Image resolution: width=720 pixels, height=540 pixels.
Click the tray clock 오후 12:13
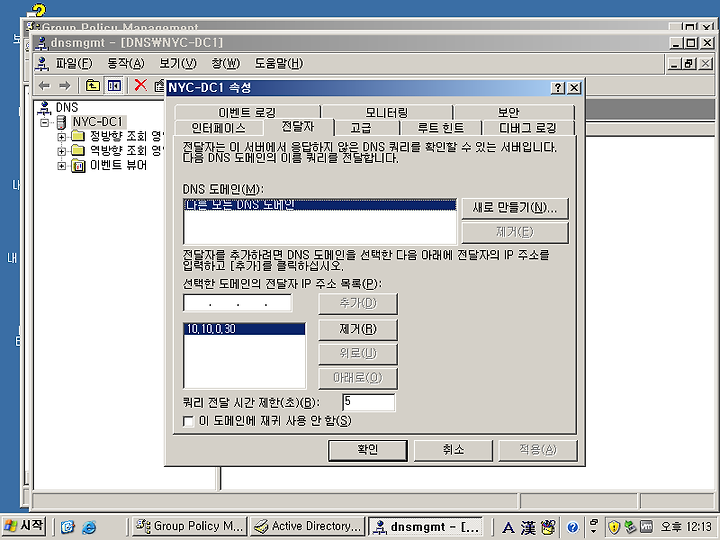click(x=686, y=527)
